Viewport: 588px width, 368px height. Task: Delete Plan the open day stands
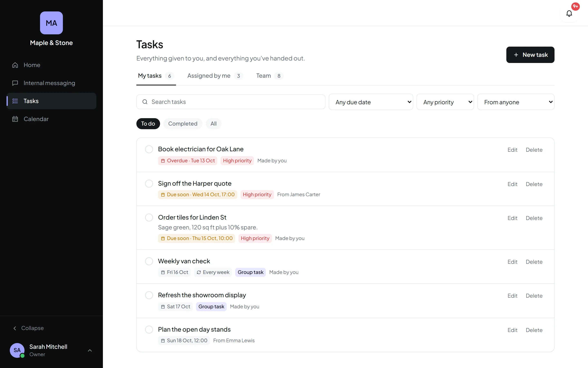coord(534,330)
